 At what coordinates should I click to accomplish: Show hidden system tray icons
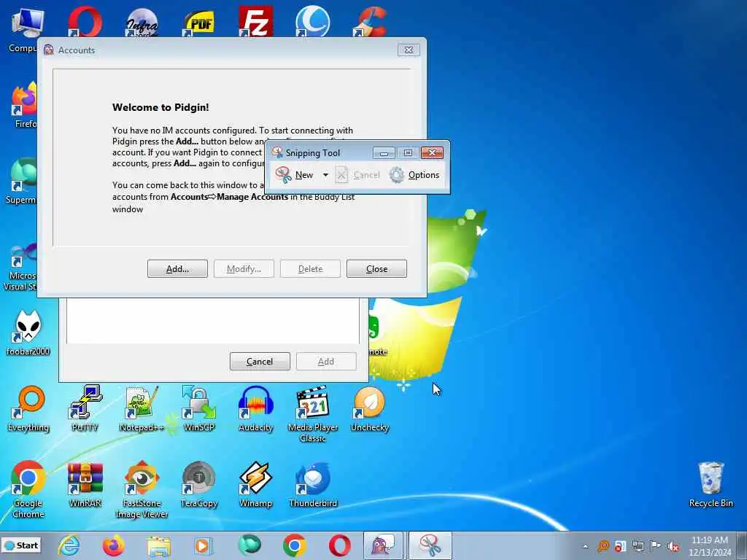coord(586,546)
